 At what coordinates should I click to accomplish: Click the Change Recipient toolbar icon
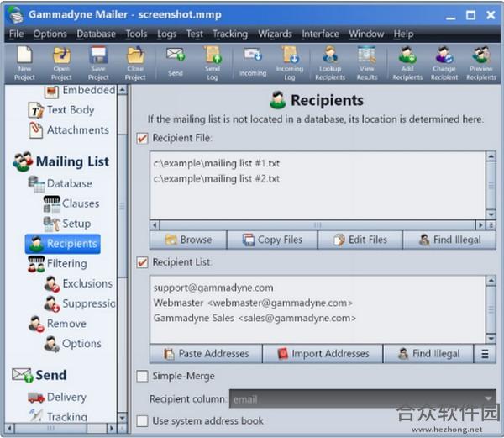[x=444, y=63]
